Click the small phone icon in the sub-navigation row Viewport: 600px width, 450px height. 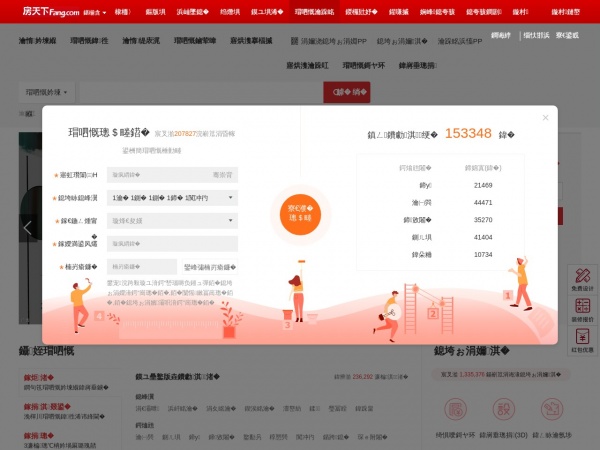tap(294, 41)
